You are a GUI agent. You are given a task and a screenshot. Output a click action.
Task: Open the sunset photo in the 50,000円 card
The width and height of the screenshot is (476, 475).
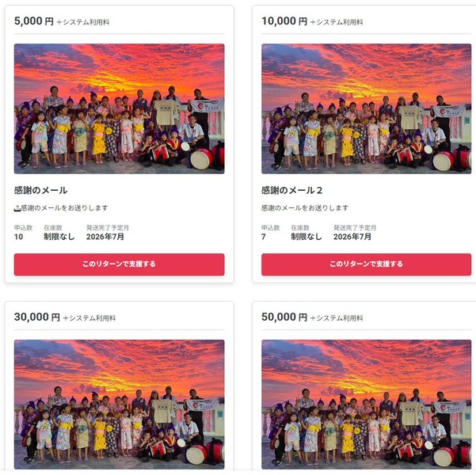point(367,405)
